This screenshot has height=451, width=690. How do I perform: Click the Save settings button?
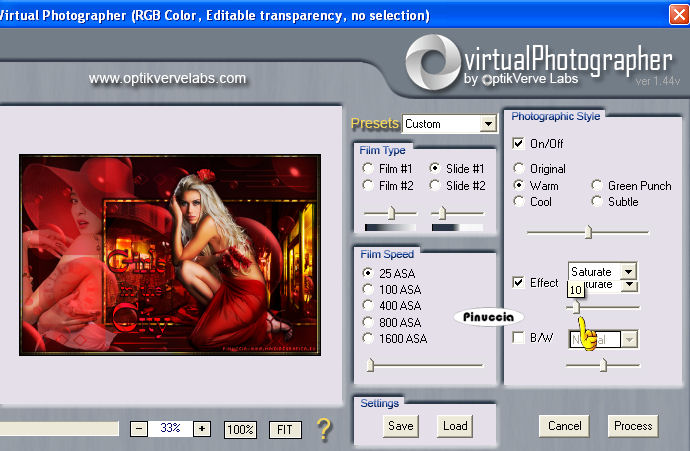tap(400, 426)
